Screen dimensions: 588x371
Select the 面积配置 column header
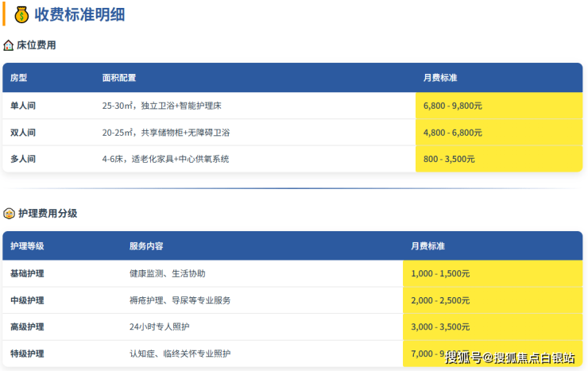[x=118, y=78]
